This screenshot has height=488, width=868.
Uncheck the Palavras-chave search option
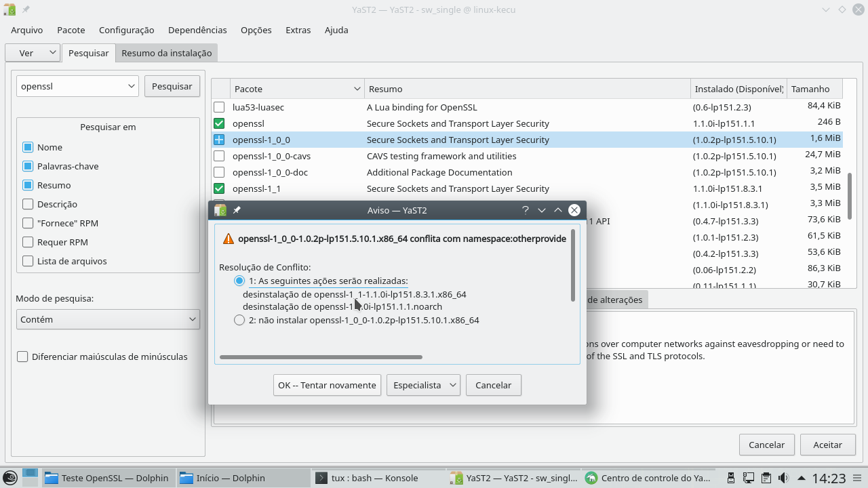point(28,166)
